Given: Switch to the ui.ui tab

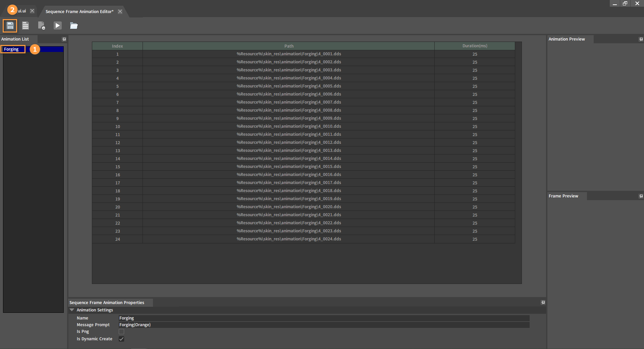Looking at the screenshot, I should pyautogui.click(x=21, y=11).
